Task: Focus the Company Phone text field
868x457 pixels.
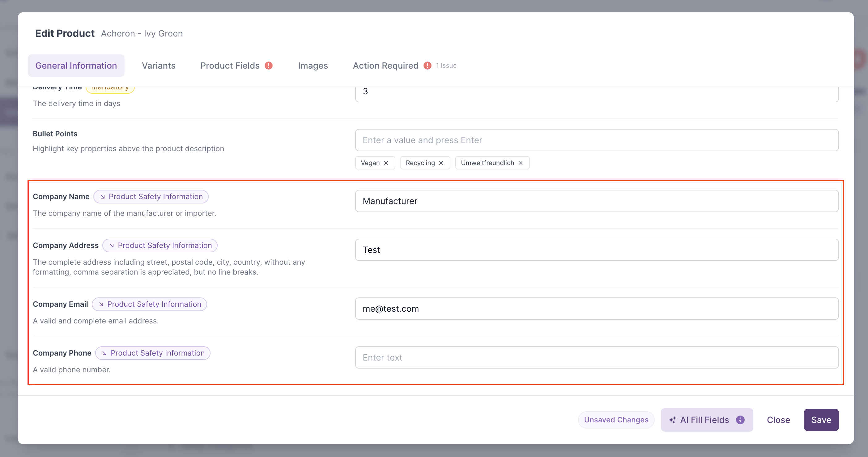Action: pos(597,357)
